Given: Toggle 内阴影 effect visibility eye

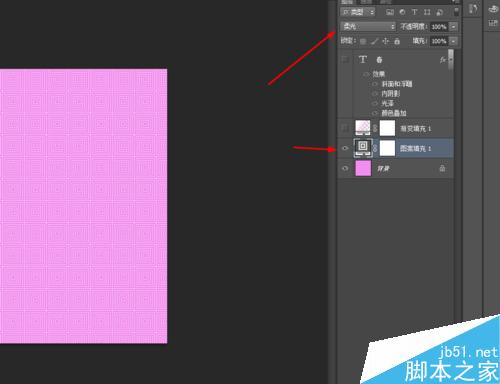Looking at the screenshot, I should (x=375, y=94).
